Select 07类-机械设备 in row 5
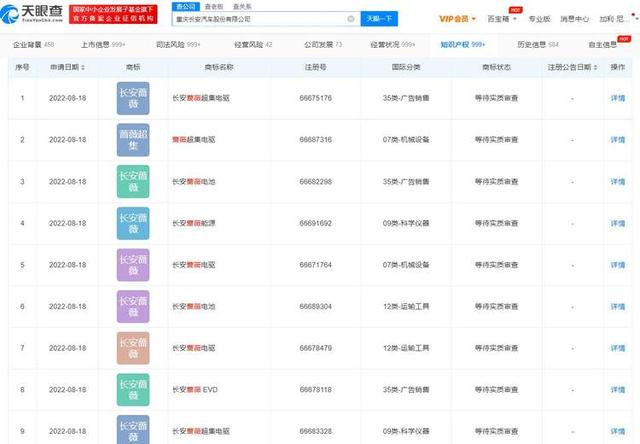This screenshot has width=640, height=444. click(x=406, y=265)
